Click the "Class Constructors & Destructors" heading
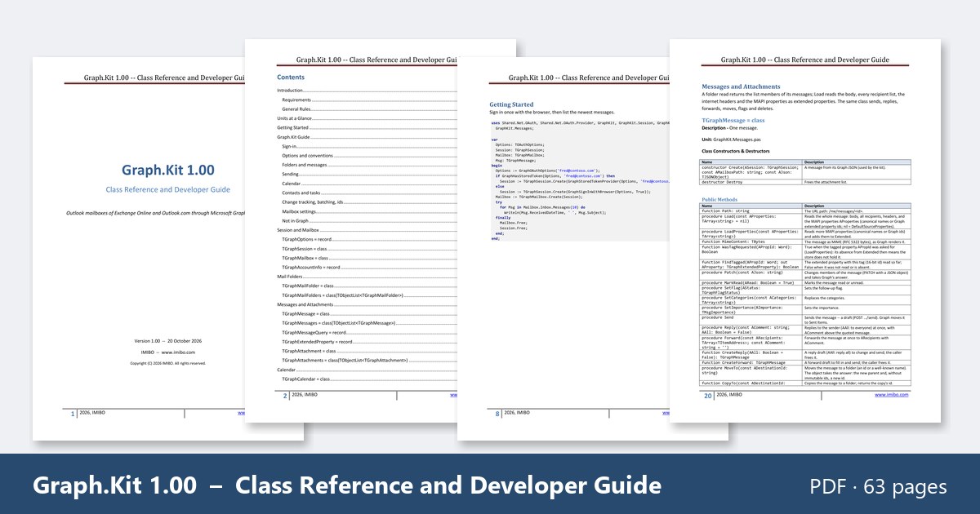980x514 pixels. 736,151
